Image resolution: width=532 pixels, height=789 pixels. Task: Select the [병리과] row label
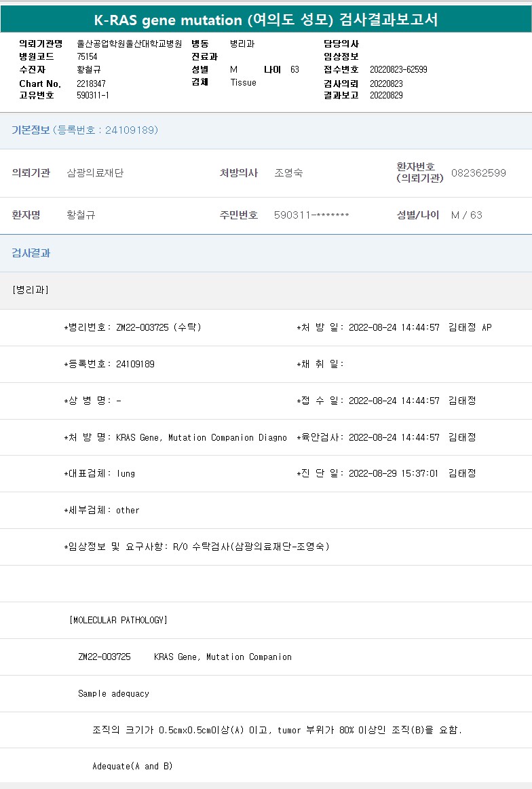pos(30,290)
